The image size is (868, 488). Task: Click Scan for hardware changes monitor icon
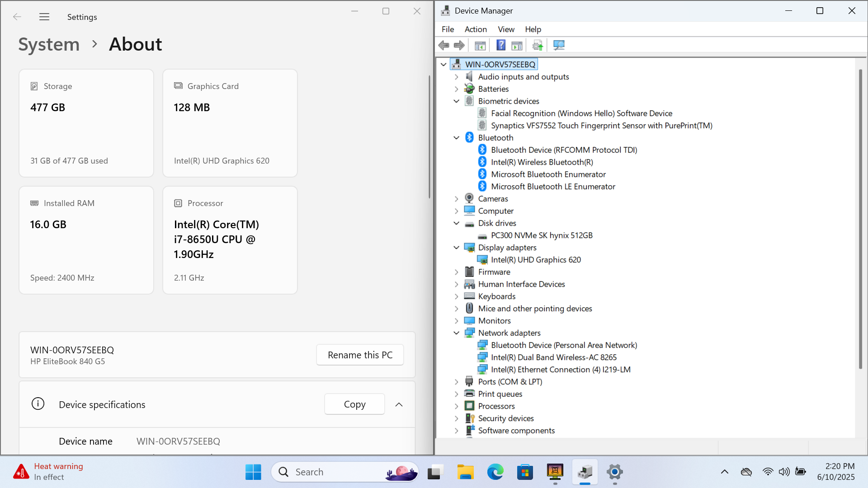(x=559, y=45)
